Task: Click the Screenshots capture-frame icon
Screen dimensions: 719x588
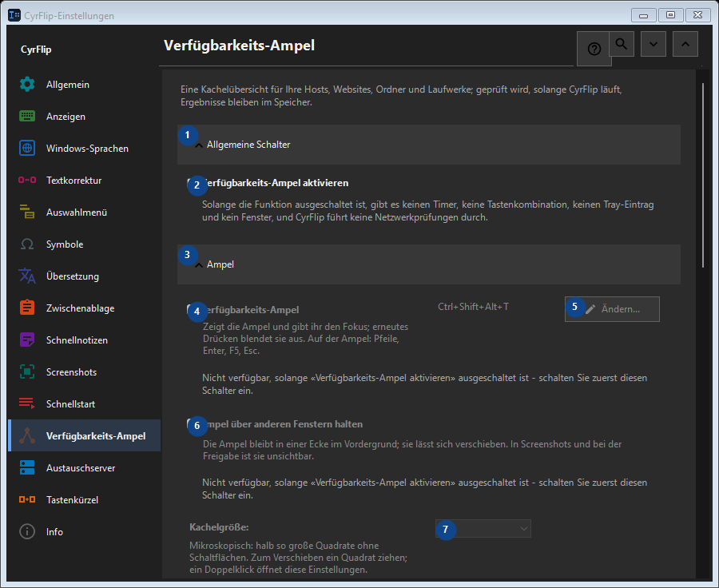Action: click(27, 372)
